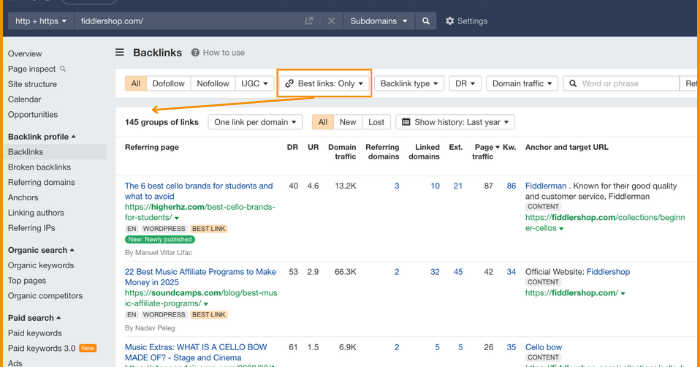Click the search magnifier button
The height and width of the screenshot is (367, 700).
click(x=426, y=21)
